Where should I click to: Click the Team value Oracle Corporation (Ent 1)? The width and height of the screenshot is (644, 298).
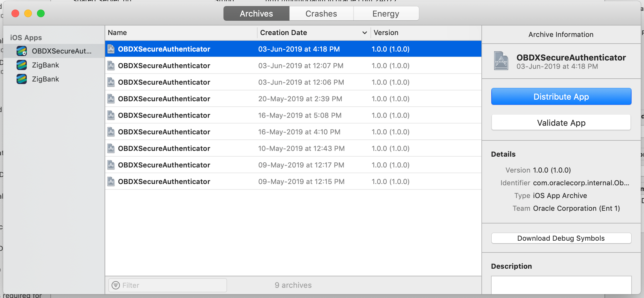(x=576, y=208)
